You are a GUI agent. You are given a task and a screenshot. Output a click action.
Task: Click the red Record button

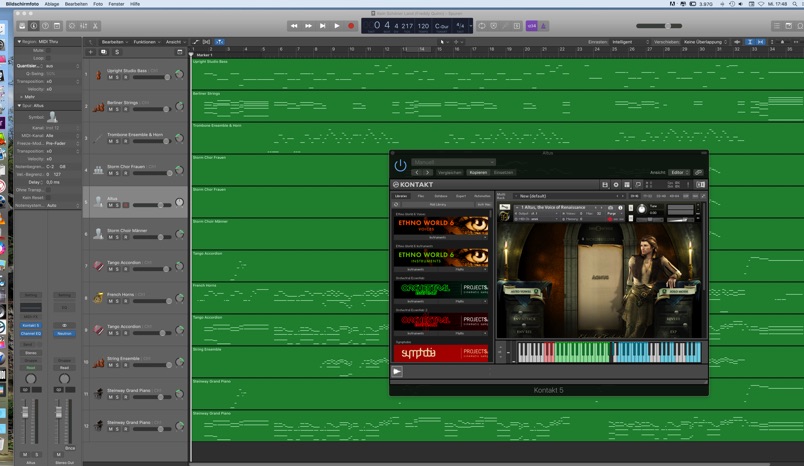[x=351, y=26]
